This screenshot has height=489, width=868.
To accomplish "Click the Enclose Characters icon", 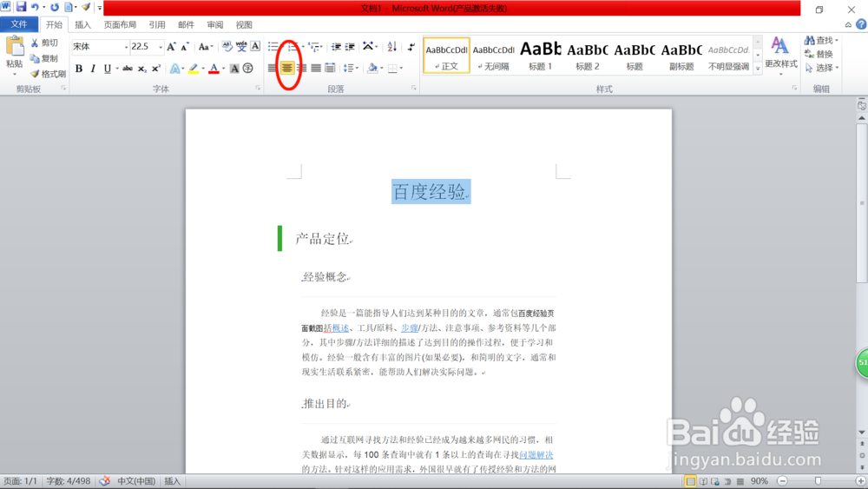I will click(248, 69).
